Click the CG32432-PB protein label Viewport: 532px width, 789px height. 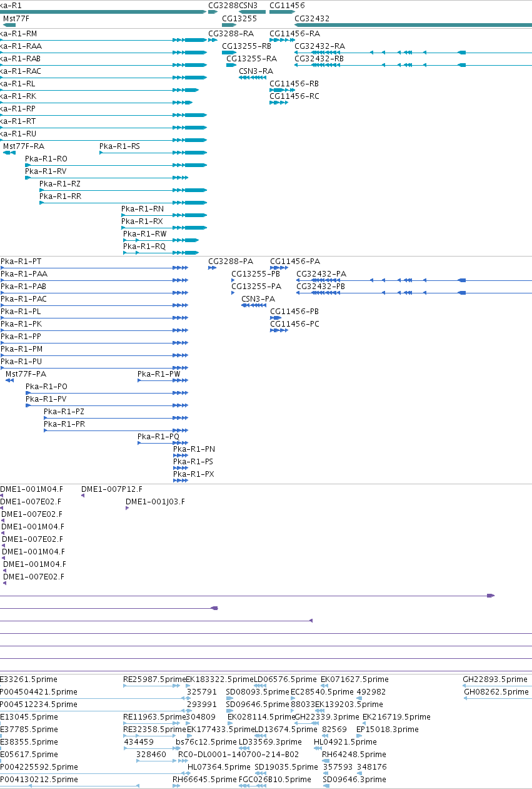(321, 287)
